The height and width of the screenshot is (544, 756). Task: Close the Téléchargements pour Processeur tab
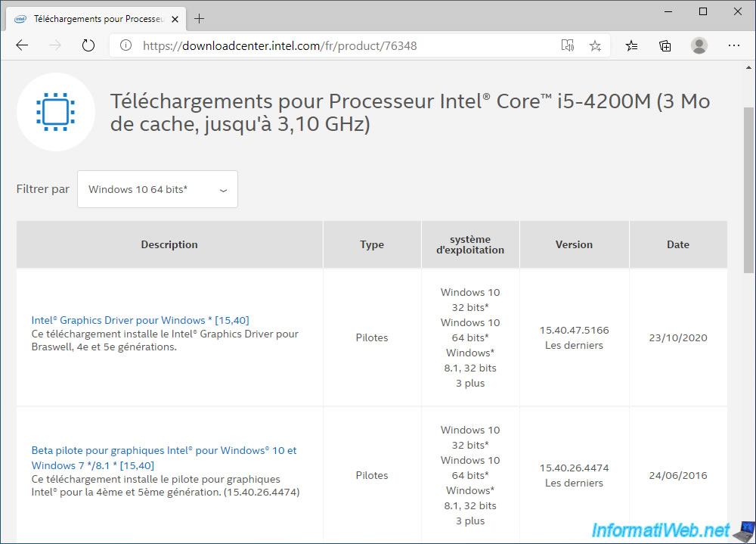pyautogui.click(x=175, y=20)
